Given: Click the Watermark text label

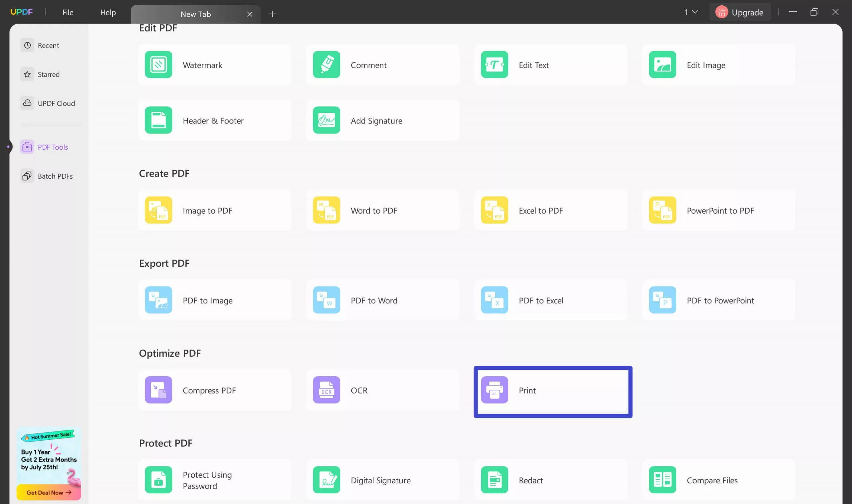Looking at the screenshot, I should click(202, 65).
